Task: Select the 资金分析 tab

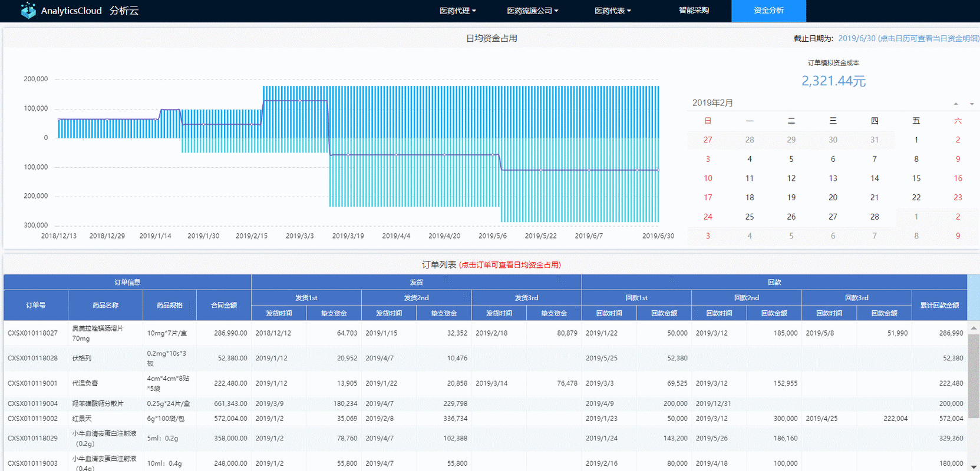Action: (x=768, y=11)
